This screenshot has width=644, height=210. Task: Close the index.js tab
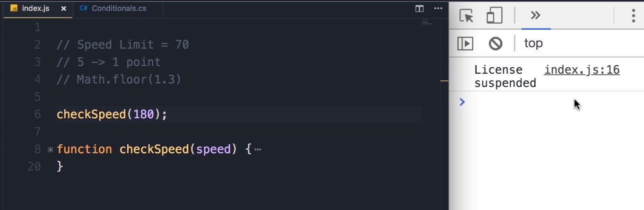[64, 9]
